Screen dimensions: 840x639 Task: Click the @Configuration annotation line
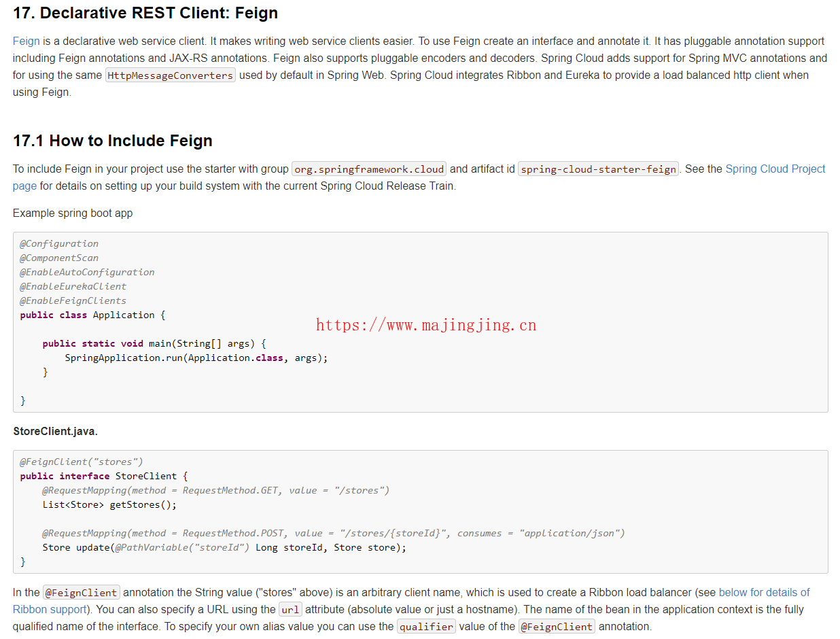59,243
